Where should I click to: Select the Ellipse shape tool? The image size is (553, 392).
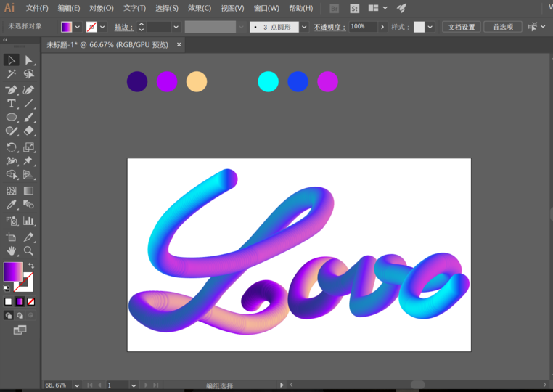[12, 118]
